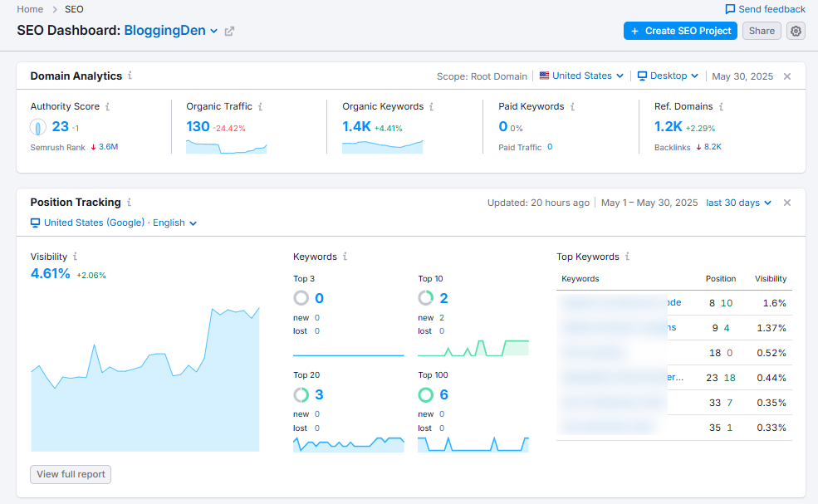Open the last 30 days date dropdown

click(738, 202)
